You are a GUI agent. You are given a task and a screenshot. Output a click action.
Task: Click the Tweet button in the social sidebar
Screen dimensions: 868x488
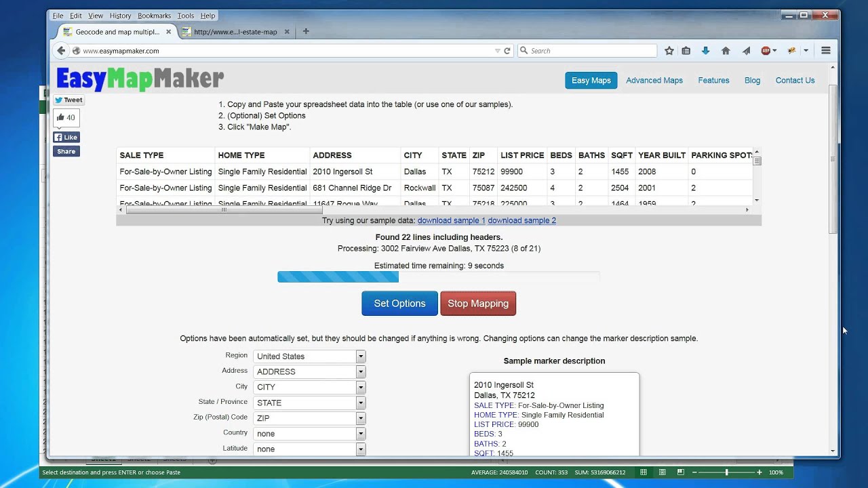pyautogui.click(x=68, y=100)
